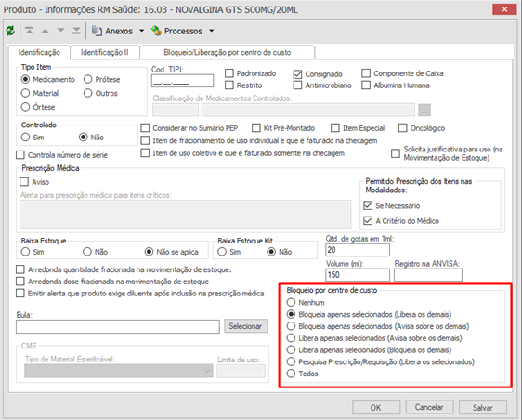Switch to the Identificação tab
This screenshot has height=420, width=522.
[x=39, y=52]
